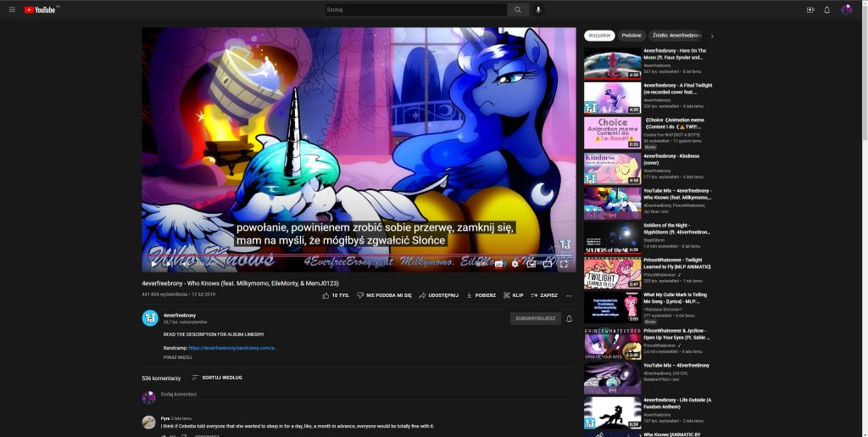Toggle subtitles in the video player
The height and width of the screenshot is (437, 868).
tap(499, 264)
